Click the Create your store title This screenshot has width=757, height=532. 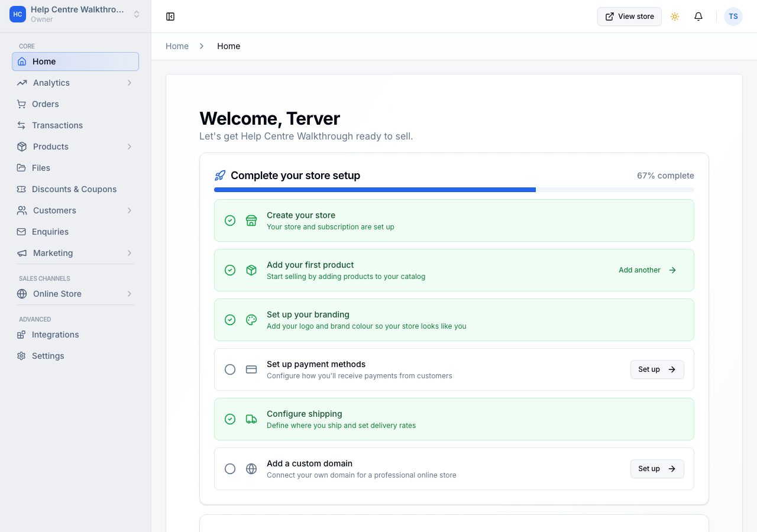pos(301,215)
